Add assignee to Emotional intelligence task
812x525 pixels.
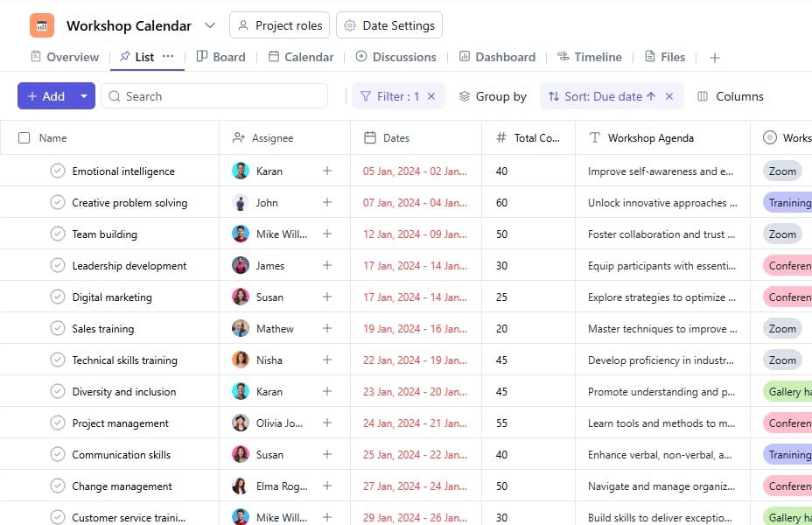click(x=327, y=171)
